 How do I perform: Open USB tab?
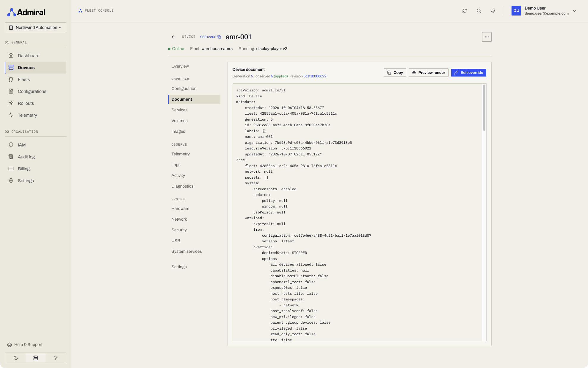[x=194, y=241]
